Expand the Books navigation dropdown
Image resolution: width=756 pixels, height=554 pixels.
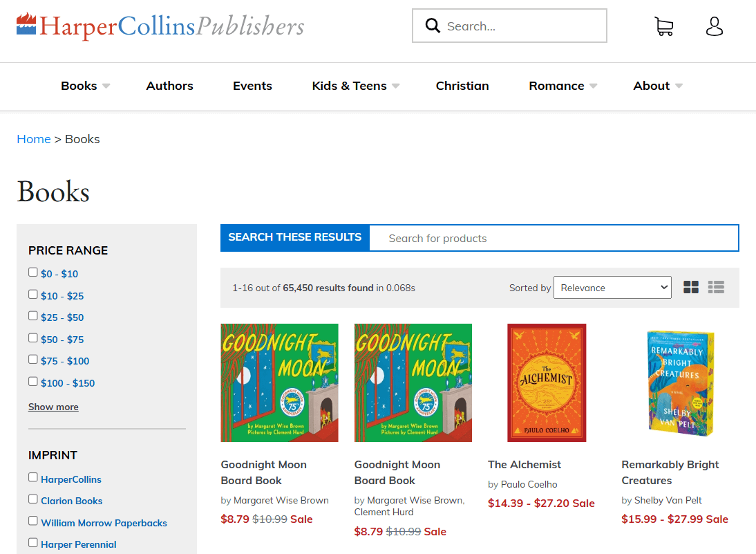tap(84, 86)
